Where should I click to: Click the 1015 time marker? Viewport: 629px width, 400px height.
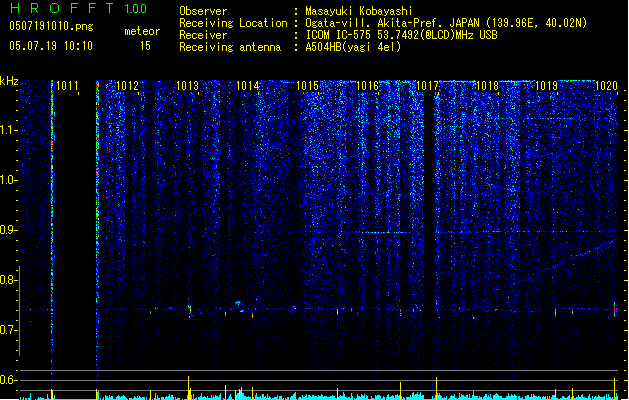(307, 86)
